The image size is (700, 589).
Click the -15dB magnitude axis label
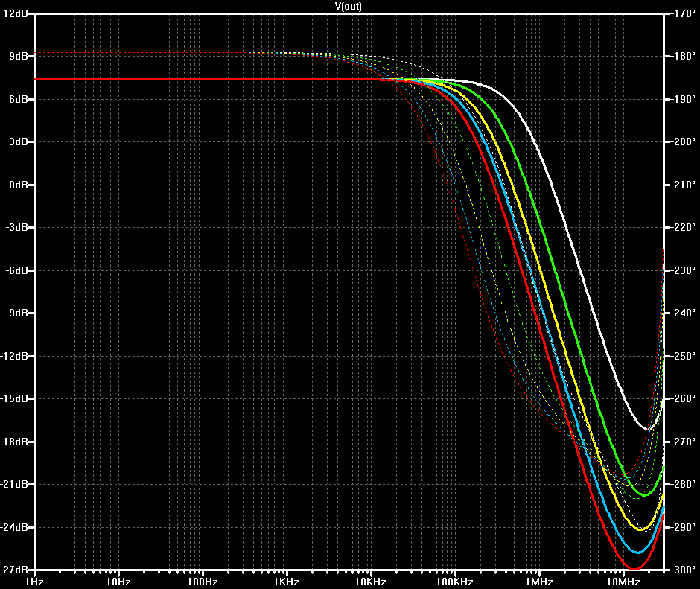[x=14, y=399]
